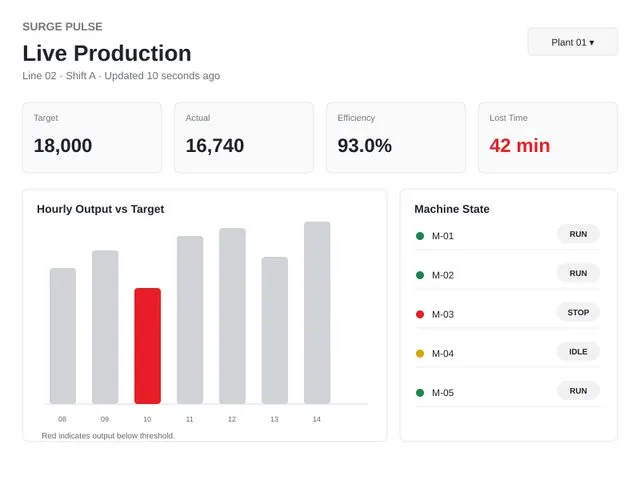Click the SURGE PULSE brand text

pos(62,27)
